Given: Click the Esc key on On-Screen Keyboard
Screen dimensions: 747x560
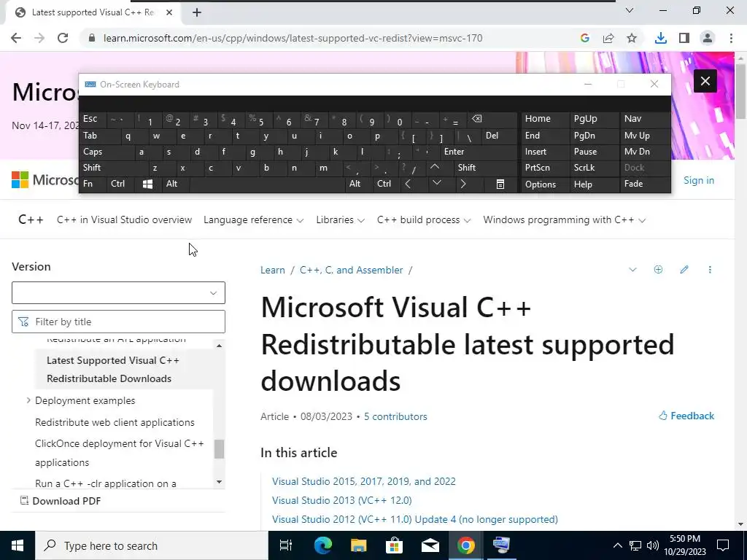Looking at the screenshot, I should [x=90, y=119].
